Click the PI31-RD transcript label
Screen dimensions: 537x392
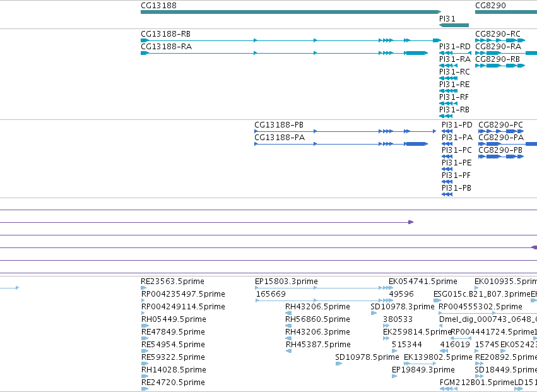coord(455,46)
